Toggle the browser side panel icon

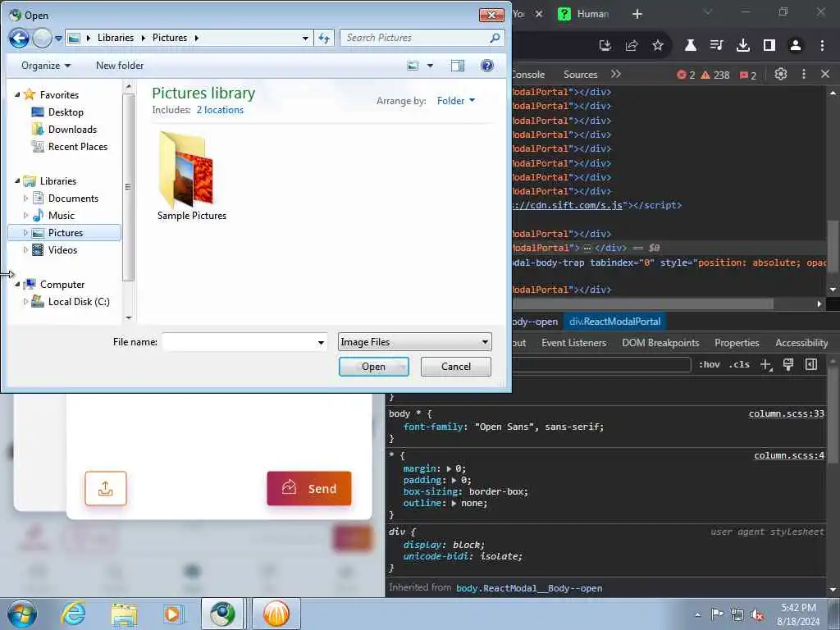click(769, 46)
